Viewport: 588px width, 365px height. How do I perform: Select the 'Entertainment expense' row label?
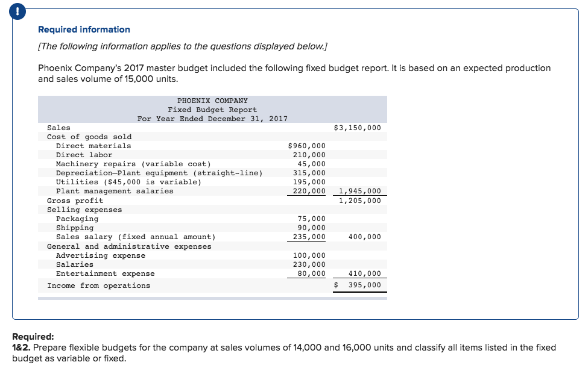pos(106,273)
